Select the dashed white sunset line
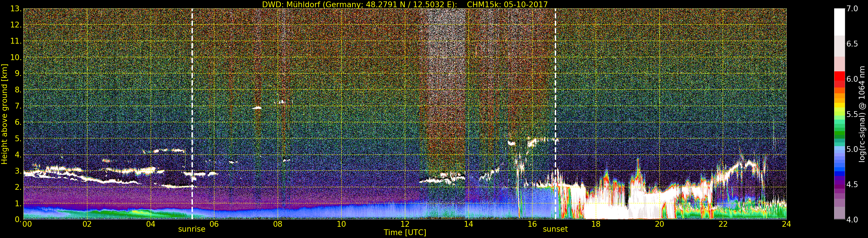 pyautogui.click(x=555, y=101)
